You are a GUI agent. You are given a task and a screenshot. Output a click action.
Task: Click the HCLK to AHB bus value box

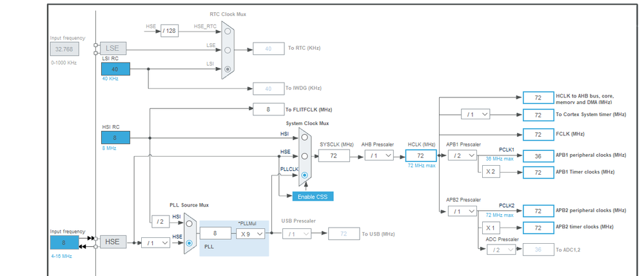click(x=538, y=98)
